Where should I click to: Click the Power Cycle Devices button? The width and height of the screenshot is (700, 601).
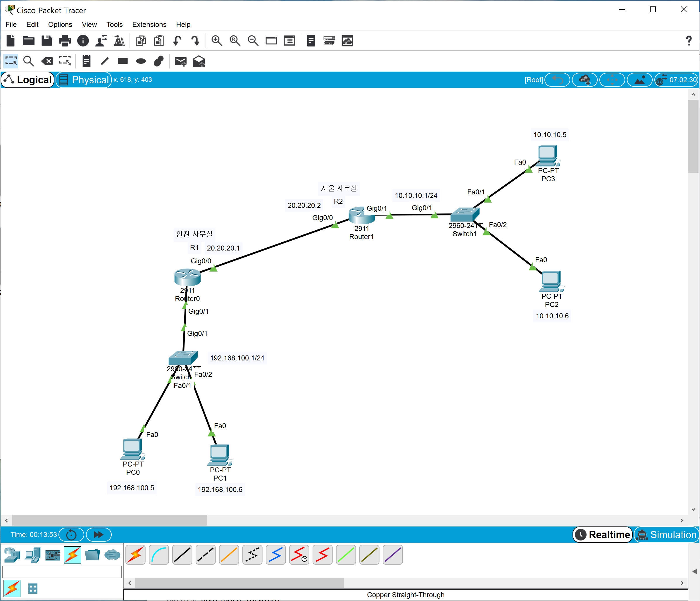[71, 534]
